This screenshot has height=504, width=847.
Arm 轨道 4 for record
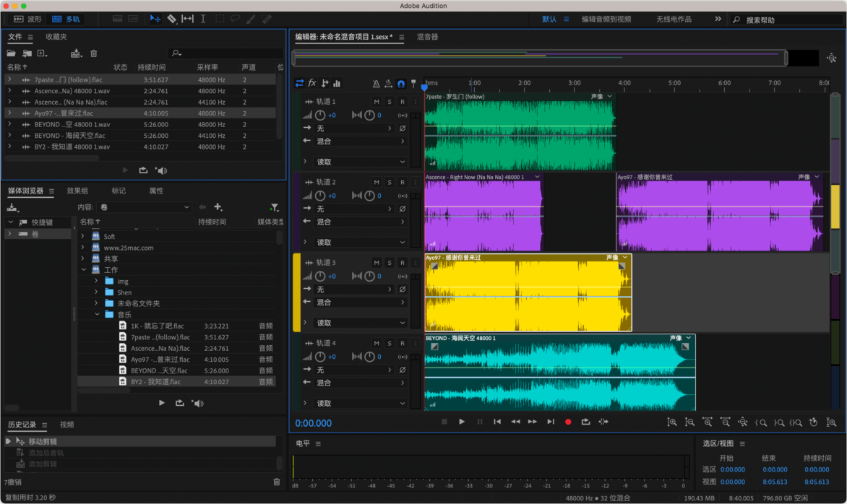click(403, 343)
